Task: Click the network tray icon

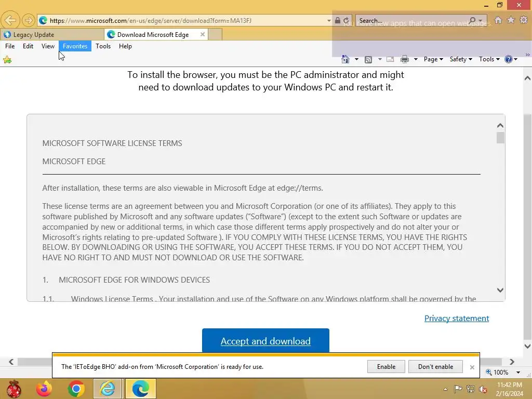Action: coord(470,389)
